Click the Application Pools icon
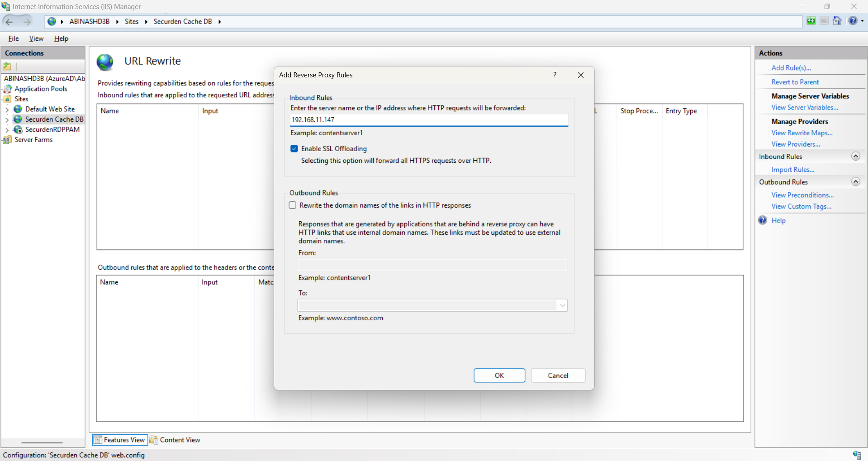The image size is (868, 461). point(8,89)
